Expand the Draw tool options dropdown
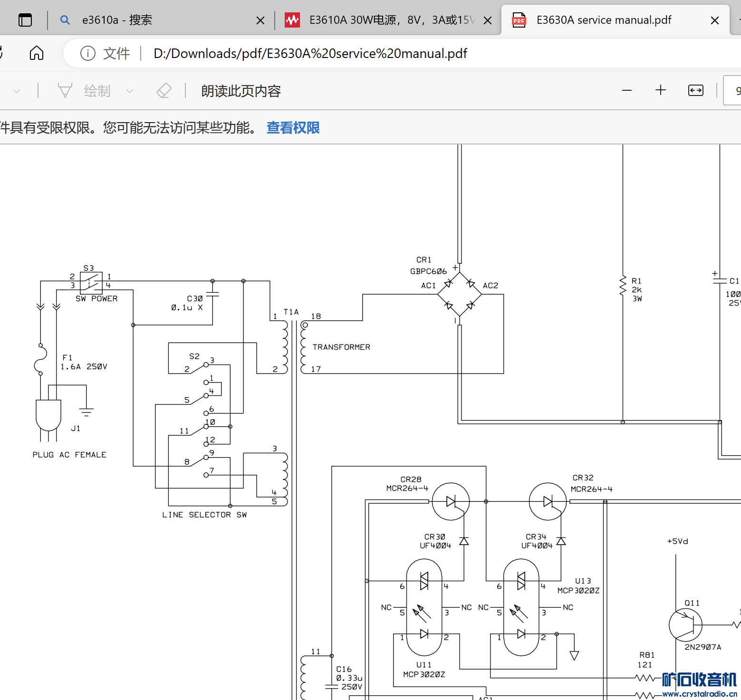 130,91
